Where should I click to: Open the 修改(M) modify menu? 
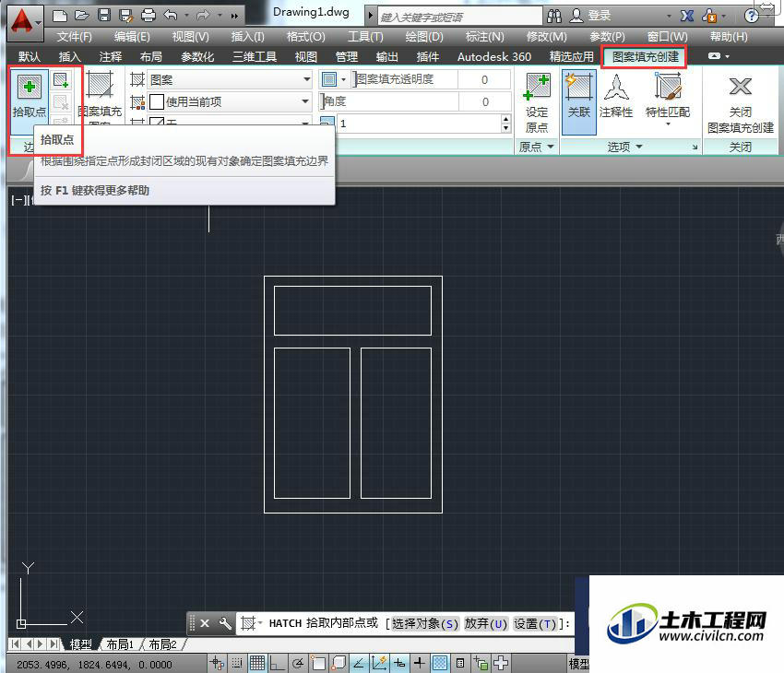(547, 37)
